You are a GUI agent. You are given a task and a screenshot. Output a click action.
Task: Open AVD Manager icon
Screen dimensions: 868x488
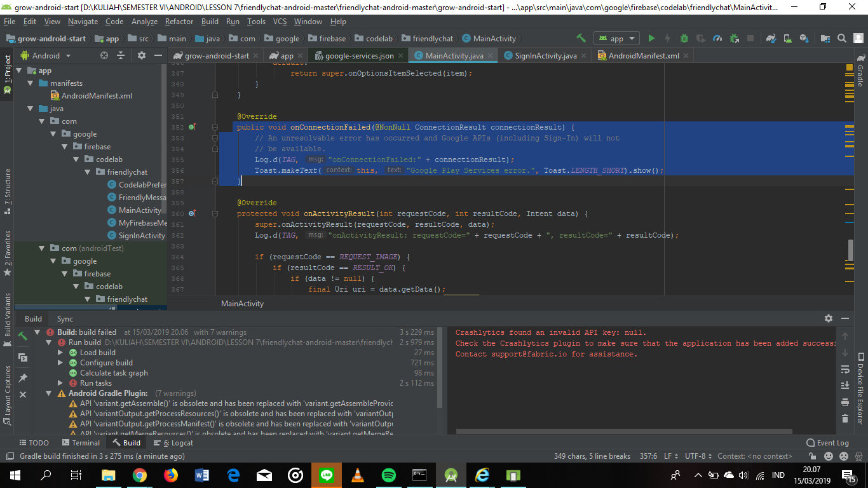point(787,38)
